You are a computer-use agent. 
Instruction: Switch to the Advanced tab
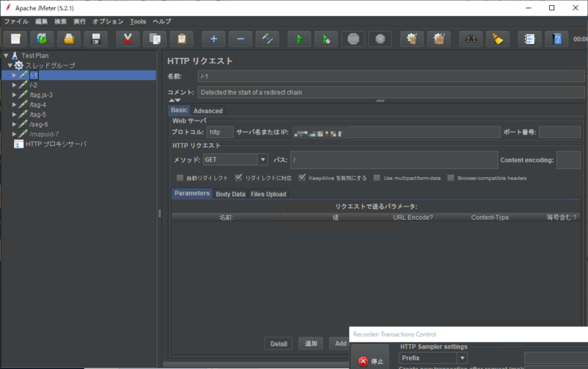[208, 111]
